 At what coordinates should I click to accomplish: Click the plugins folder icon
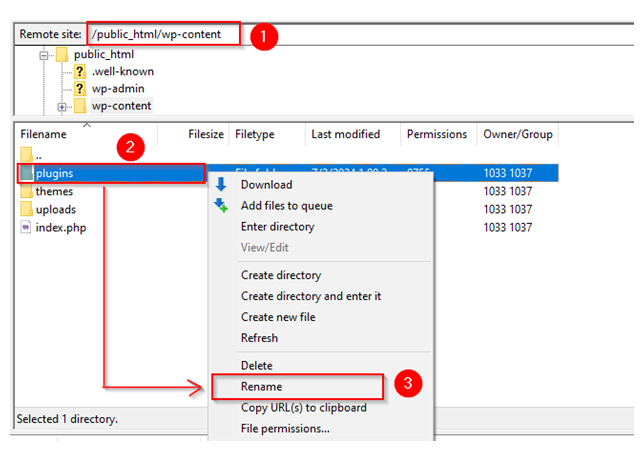click(26, 173)
